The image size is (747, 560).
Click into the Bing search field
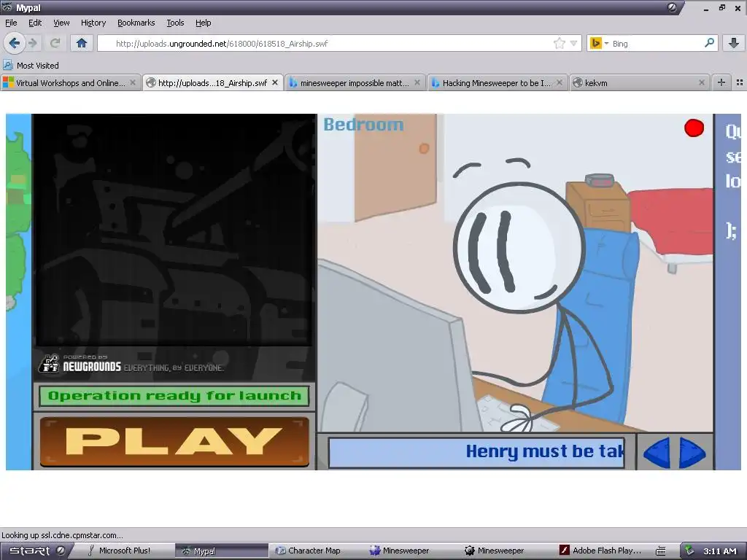click(657, 43)
